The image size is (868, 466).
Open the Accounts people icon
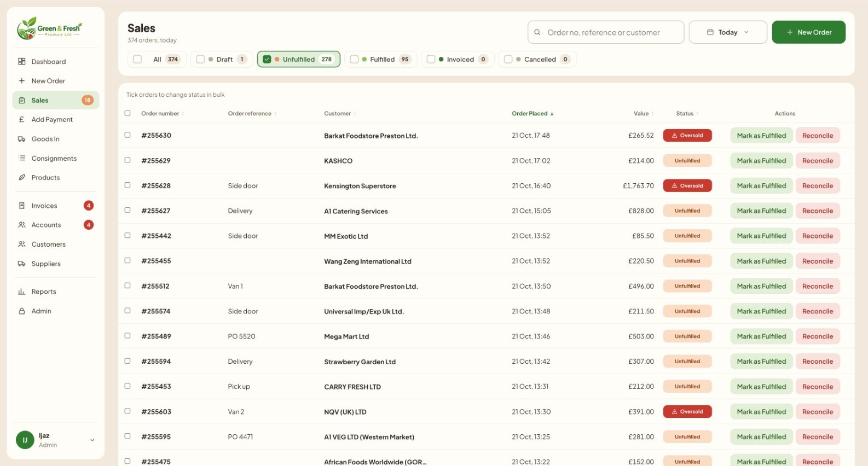click(x=22, y=225)
